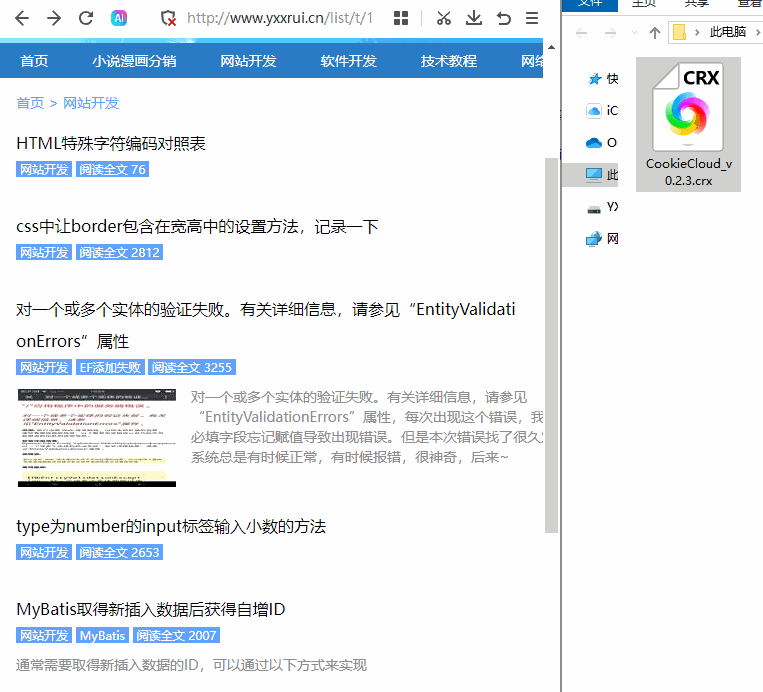Screen dimensions: 763x692
Task: Open Explorer recent locations dropdown
Action: coord(634,33)
